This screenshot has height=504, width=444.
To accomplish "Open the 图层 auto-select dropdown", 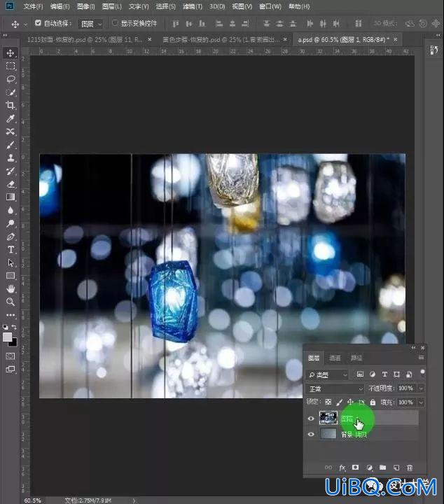I will tap(90, 24).
